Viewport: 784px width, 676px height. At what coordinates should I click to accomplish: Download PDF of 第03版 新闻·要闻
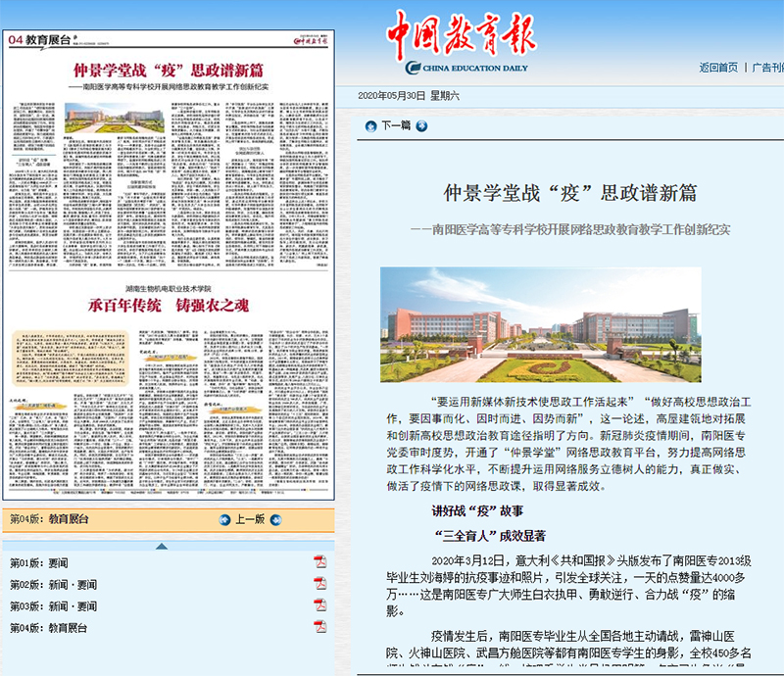319,604
